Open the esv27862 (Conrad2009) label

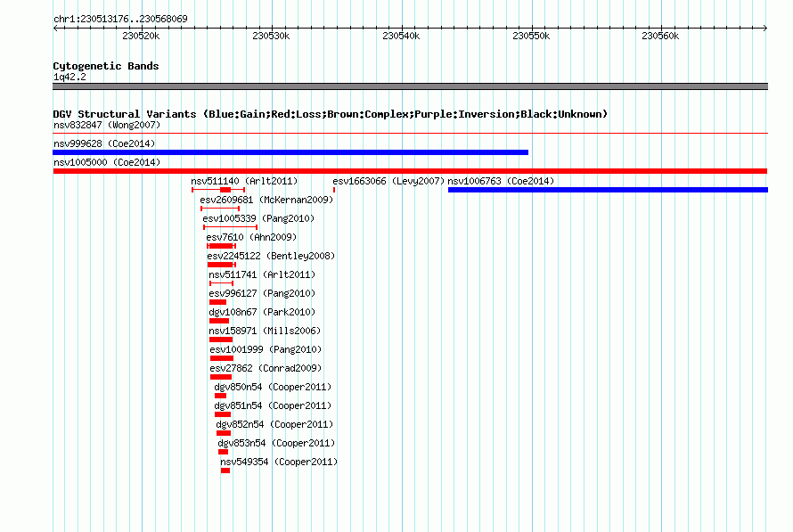[x=266, y=368]
